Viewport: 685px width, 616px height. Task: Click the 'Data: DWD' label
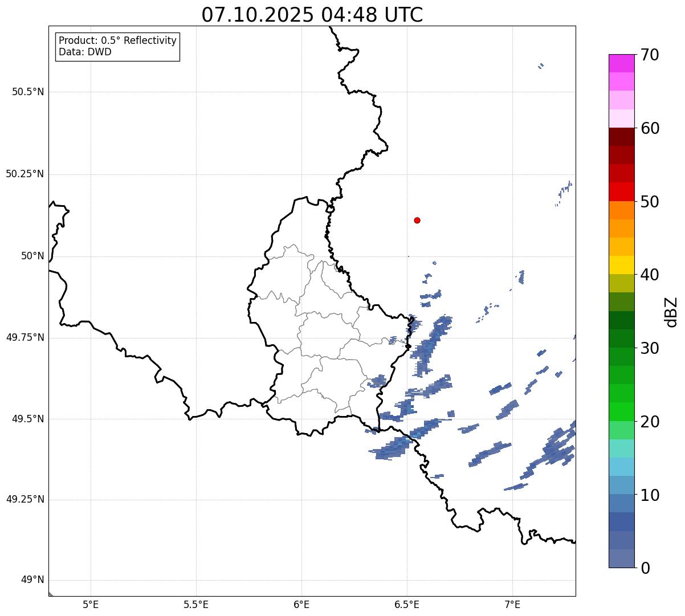coord(85,52)
